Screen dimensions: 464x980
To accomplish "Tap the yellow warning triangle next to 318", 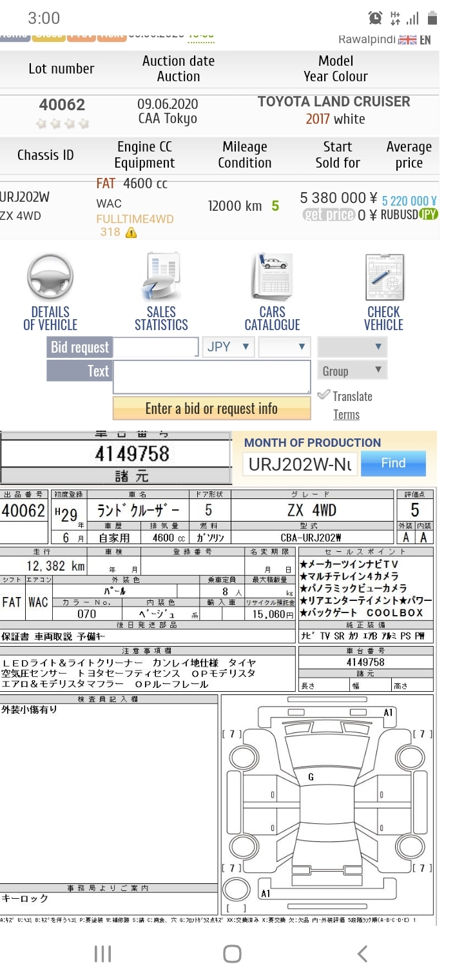I will click(131, 233).
